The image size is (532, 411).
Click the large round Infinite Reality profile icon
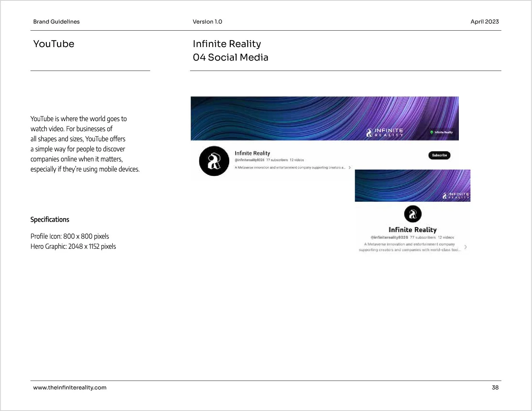pyautogui.click(x=214, y=161)
